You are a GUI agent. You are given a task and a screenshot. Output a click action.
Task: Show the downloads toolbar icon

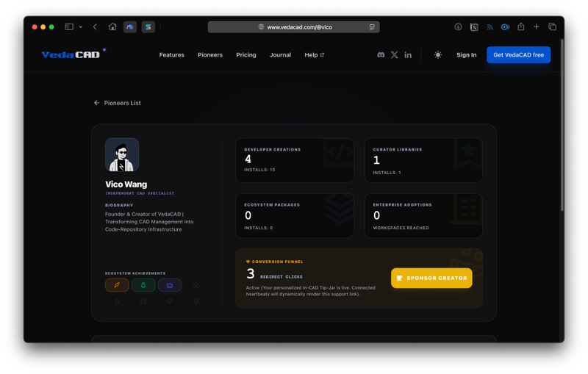coord(458,27)
